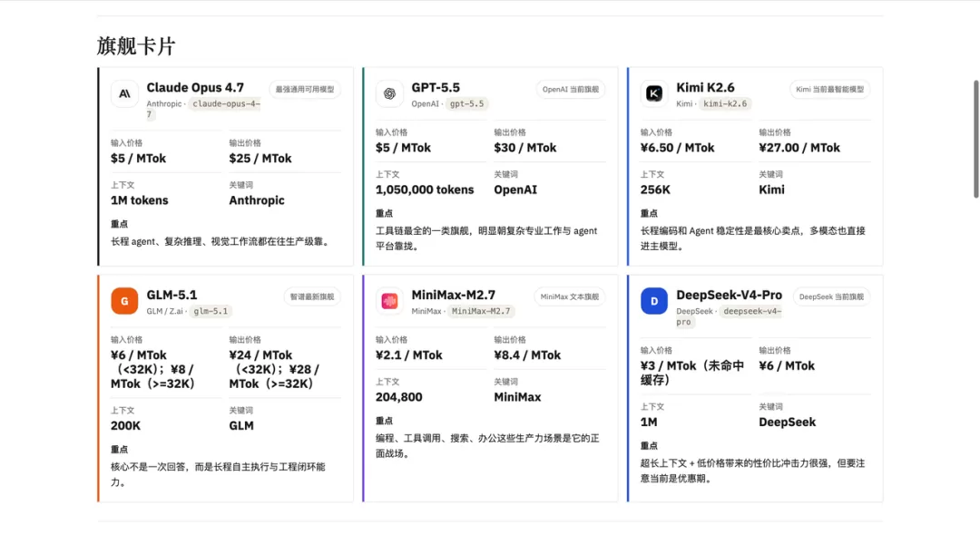
Task: Select the gpt-5.5 model ID code tag
Action: point(467,103)
